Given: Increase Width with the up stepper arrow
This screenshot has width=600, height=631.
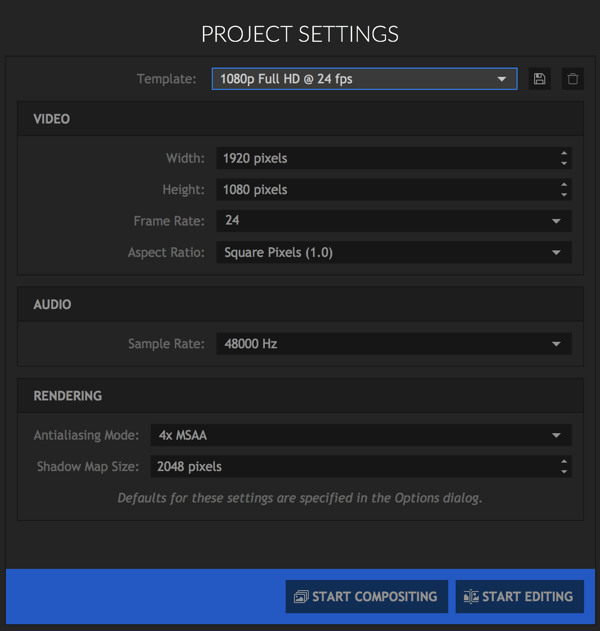Looking at the screenshot, I should click(x=564, y=153).
